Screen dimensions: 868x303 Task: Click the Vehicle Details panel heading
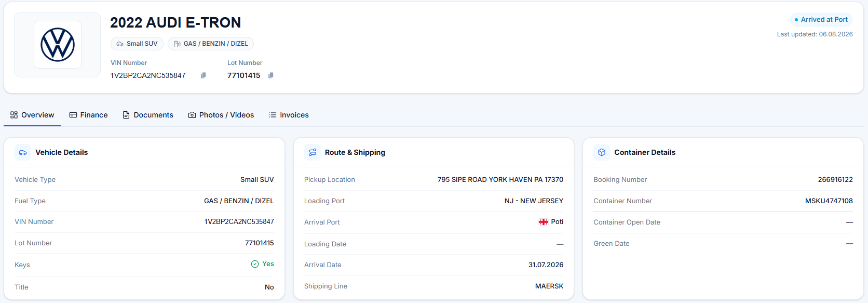pyautogui.click(x=62, y=152)
